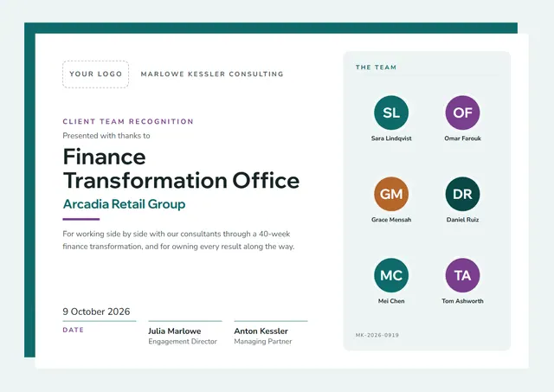Click the 40-week finance transformation paragraph
Viewport: 554px width, 392px height.
point(178,241)
